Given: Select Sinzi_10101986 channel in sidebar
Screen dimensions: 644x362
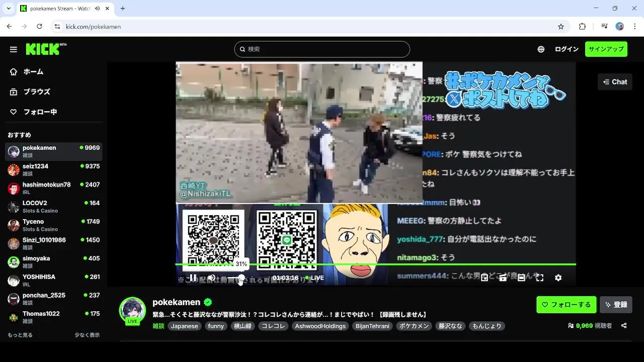Looking at the screenshot, I should 54,243.
